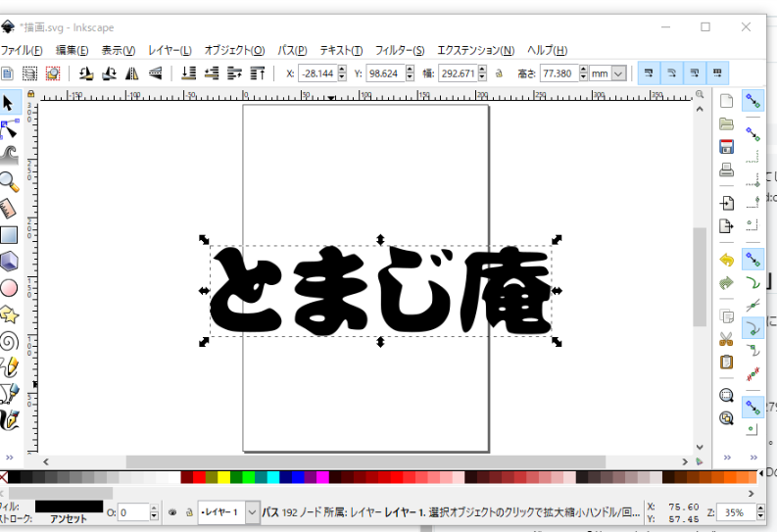Toggle scale rounded corners option

point(671,73)
